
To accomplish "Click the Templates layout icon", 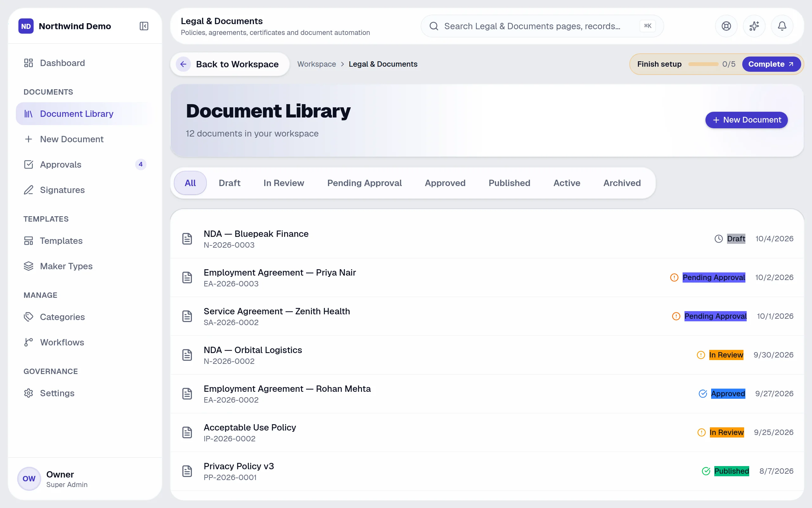I will [29, 241].
